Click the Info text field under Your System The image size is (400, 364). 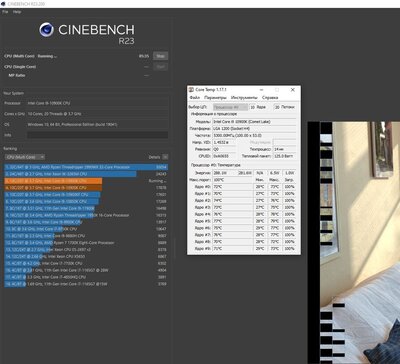[x=98, y=135]
